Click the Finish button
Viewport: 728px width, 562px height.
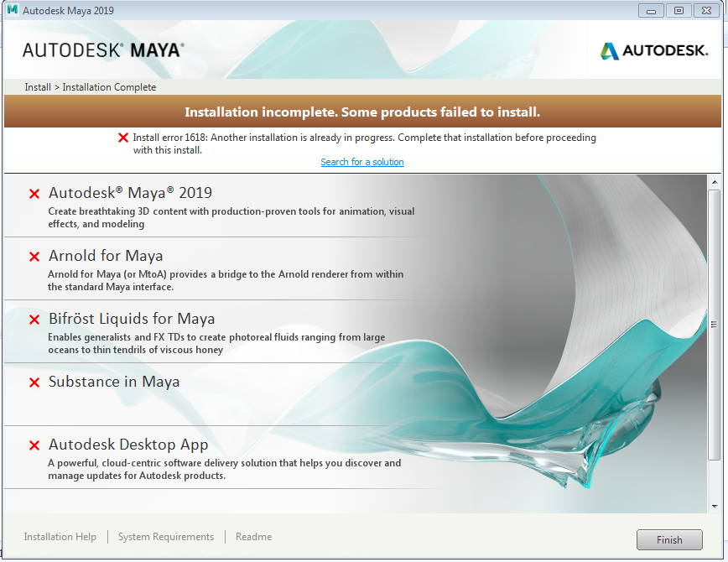point(669,539)
